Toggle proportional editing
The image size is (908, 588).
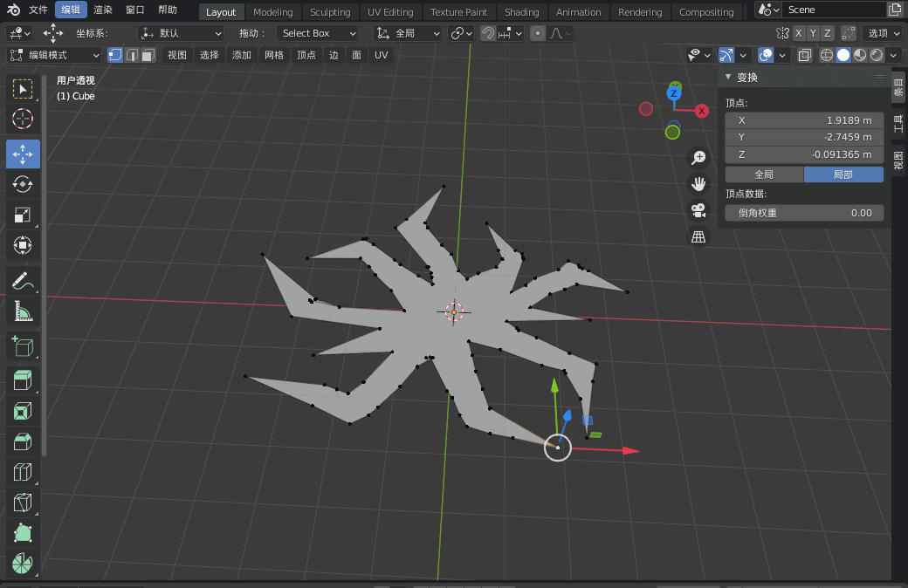(x=538, y=33)
